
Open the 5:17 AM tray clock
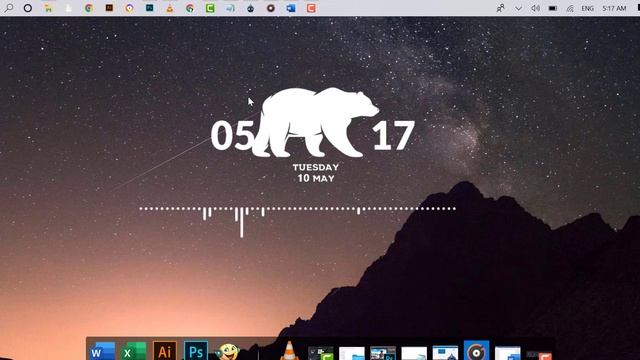pyautogui.click(x=614, y=8)
